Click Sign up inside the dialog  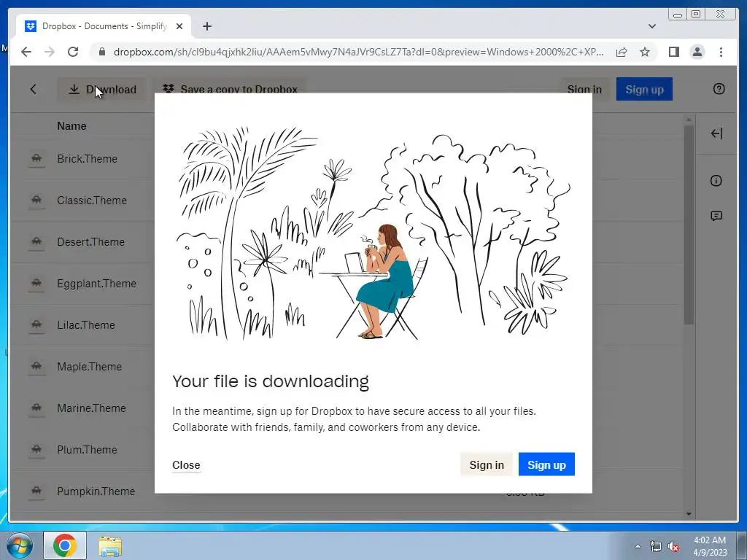click(x=546, y=464)
